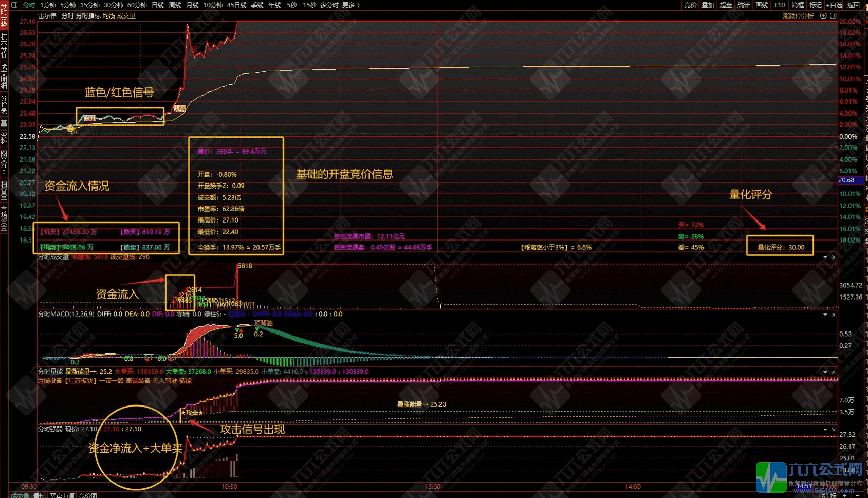
Task: Toggle the left sidebar panel icon
Action: (x=14, y=5)
